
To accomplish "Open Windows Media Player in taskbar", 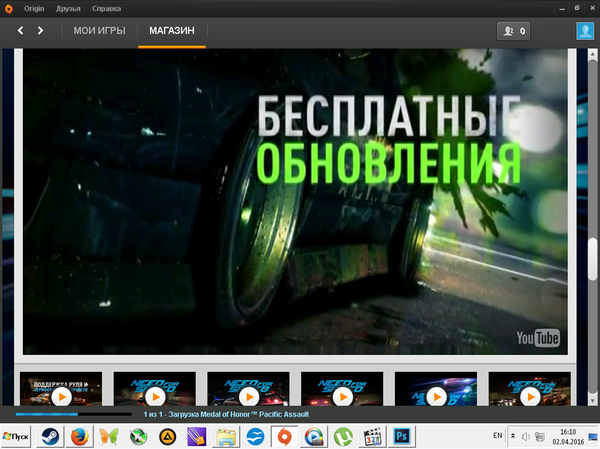I will click(x=314, y=436).
